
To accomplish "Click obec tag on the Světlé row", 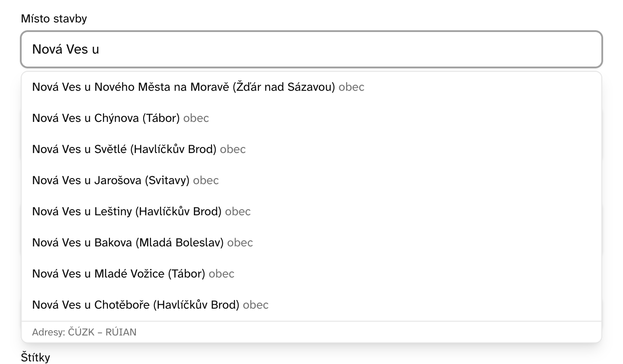I will tap(233, 149).
